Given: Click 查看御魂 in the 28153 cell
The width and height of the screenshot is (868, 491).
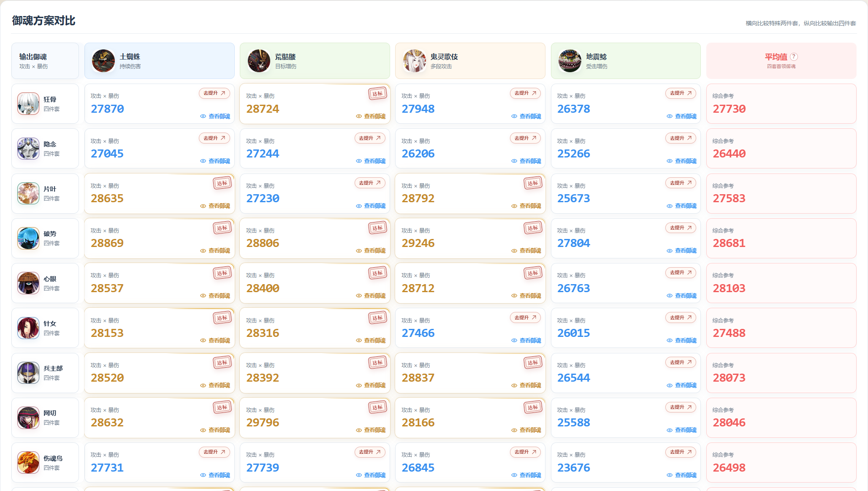Looking at the screenshot, I should click(x=215, y=341).
